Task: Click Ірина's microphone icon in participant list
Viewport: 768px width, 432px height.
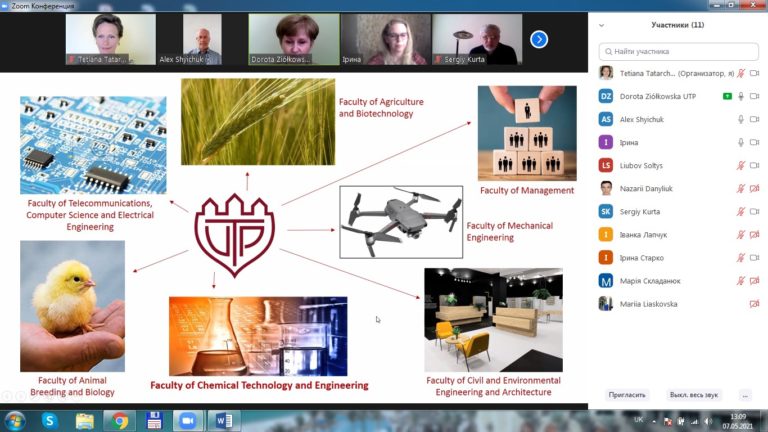Action: coord(741,143)
